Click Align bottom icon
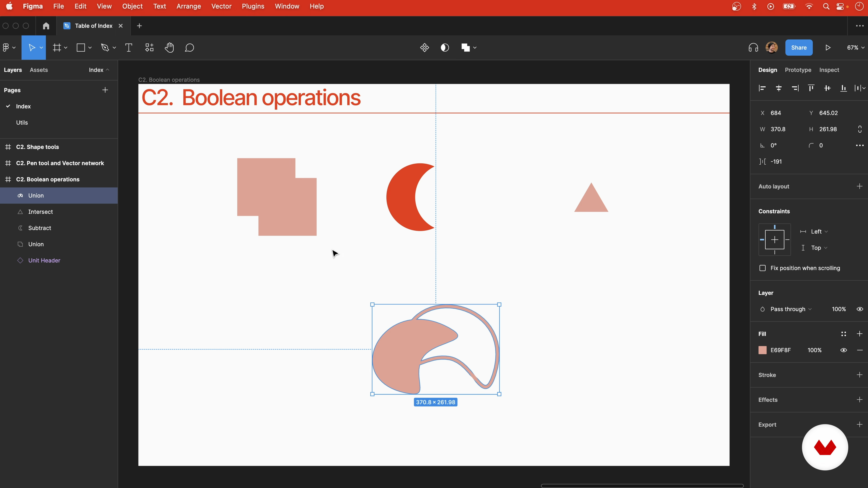The width and height of the screenshot is (868, 488). (843, 88)
